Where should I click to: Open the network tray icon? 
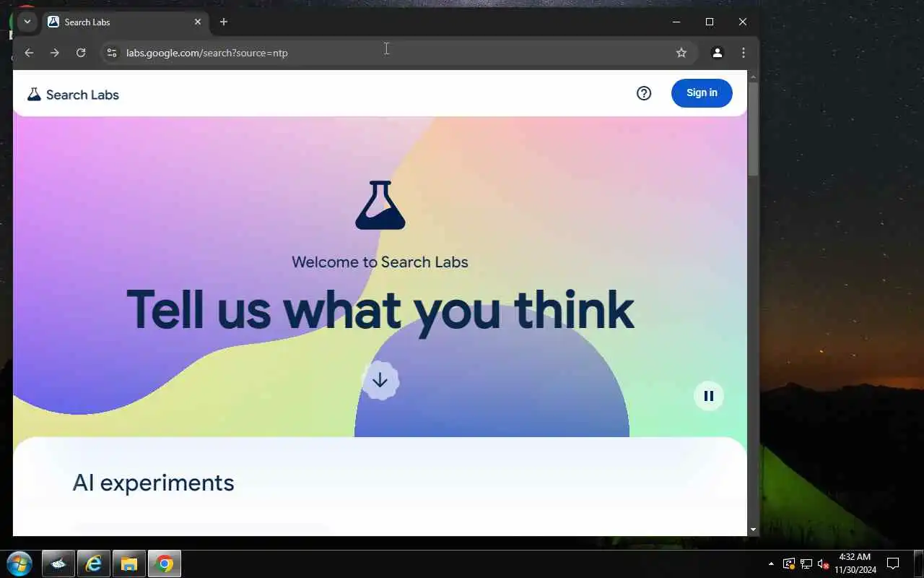(x=806, y=564)
